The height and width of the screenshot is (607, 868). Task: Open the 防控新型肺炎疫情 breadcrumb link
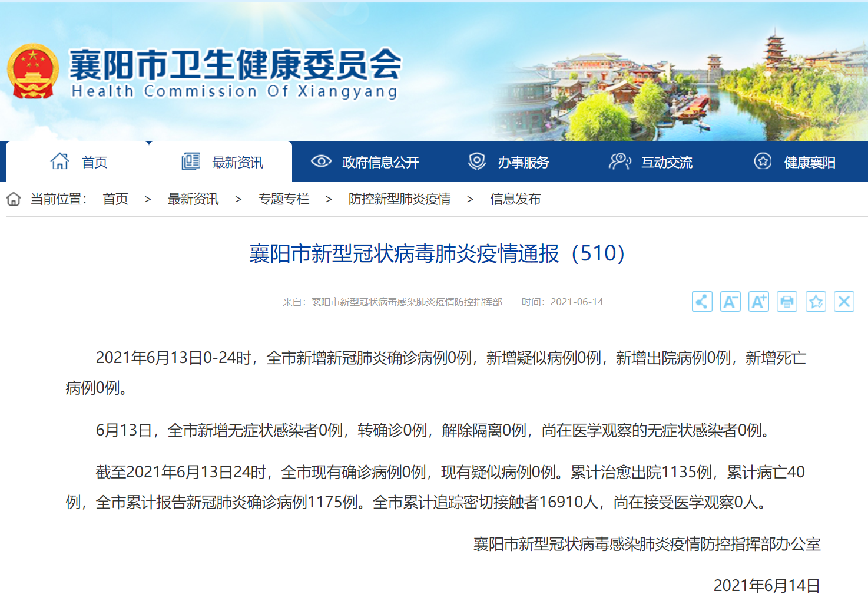[x=400, y=199]
